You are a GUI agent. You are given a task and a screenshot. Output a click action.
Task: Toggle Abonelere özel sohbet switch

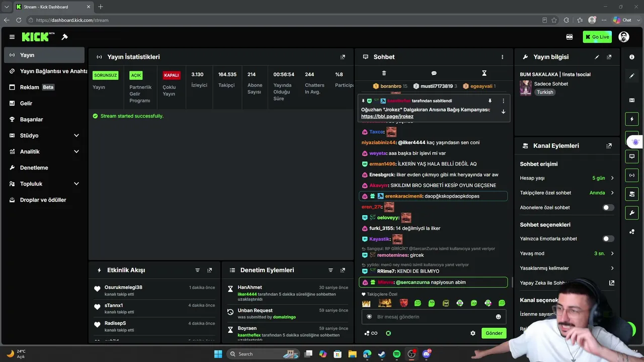coord(608,207)
